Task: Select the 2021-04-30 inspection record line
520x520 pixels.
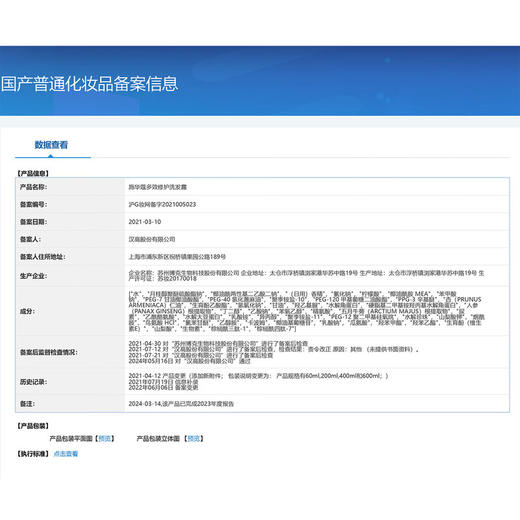Action: click(218, 343)
